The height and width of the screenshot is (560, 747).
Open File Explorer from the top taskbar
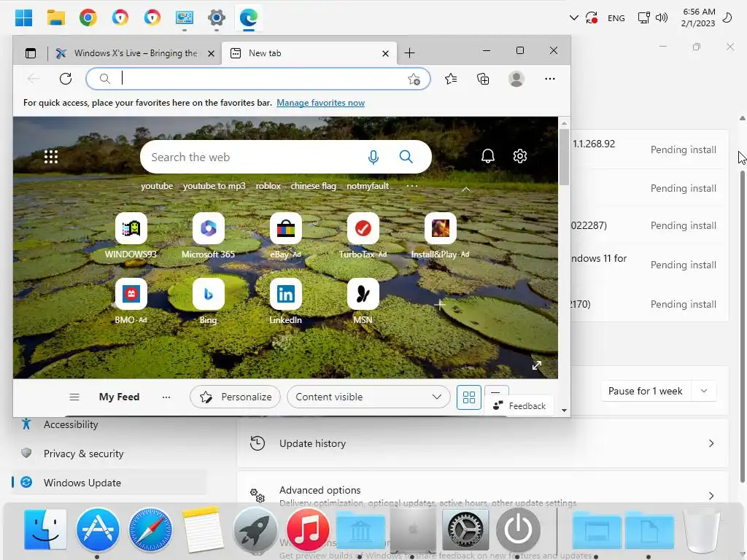point(55,18)
